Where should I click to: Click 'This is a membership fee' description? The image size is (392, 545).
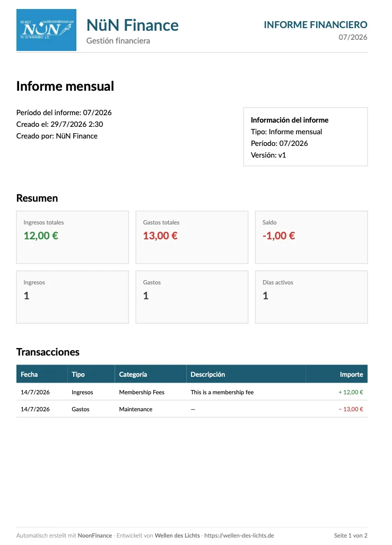(222, 392)
